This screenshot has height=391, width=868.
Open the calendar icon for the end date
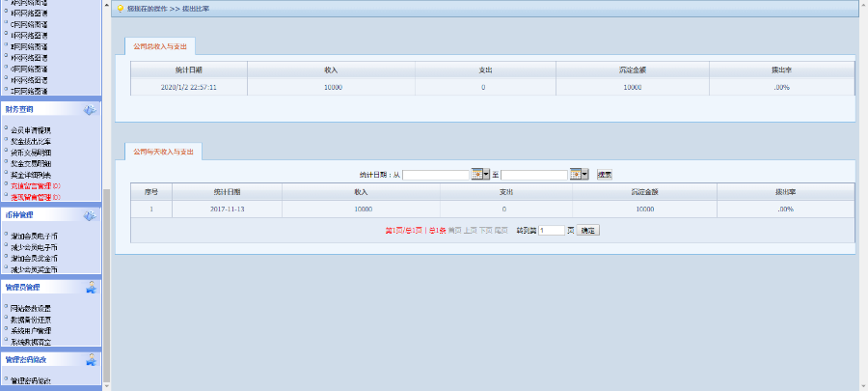(576, 175)
